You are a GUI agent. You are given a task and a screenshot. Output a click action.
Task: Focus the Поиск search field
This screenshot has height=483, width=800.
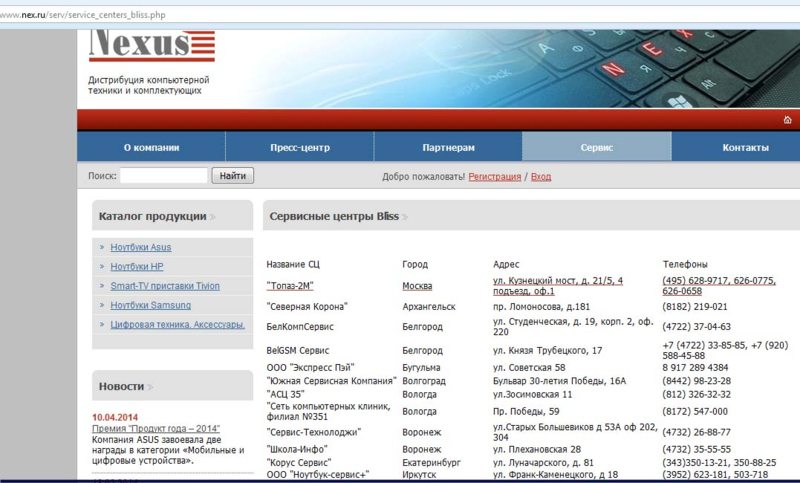tap(164, 175)
